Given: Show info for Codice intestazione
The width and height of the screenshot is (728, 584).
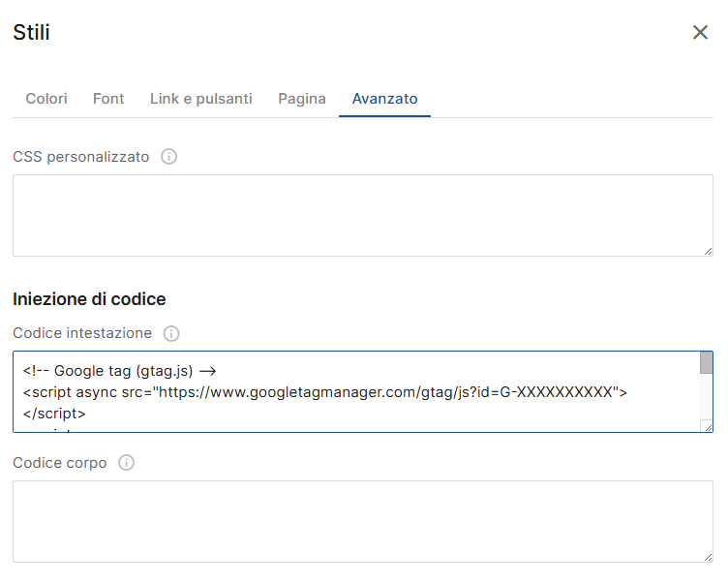Looking at the screenshot, I should tap(171, 333).
